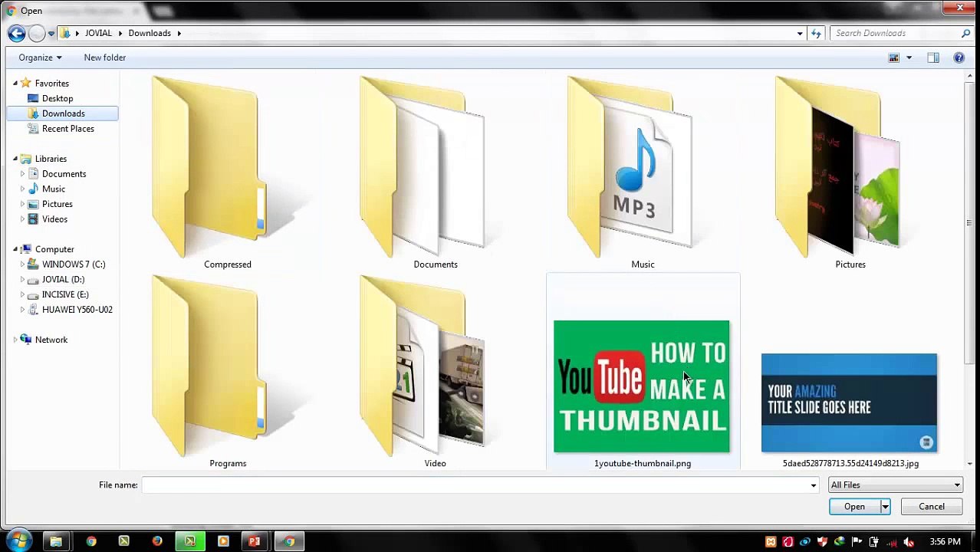Open Firefox from the taskbar
980x552 pixels.
point(157,541)
